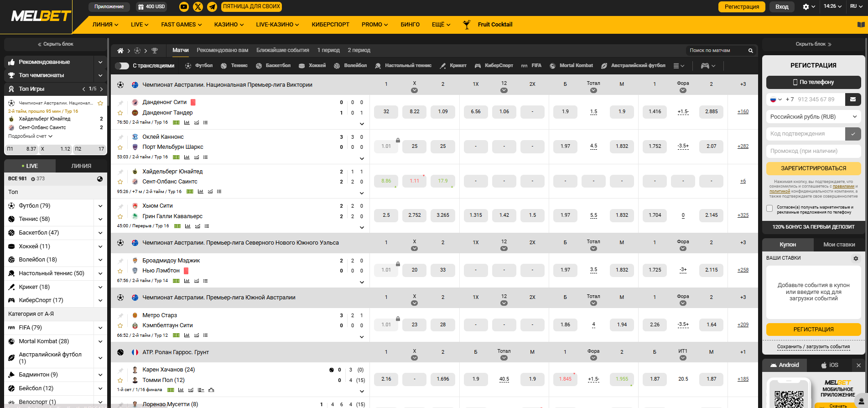This screenshot has height=408, width=868.
Task: Switch to the 'Ближайшие события' tab
Action: click(282, 50)
